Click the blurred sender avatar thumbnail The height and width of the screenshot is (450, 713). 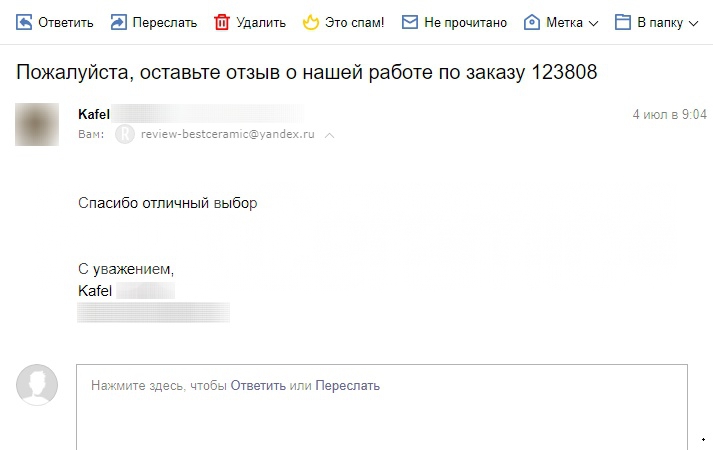coord(37,125)
